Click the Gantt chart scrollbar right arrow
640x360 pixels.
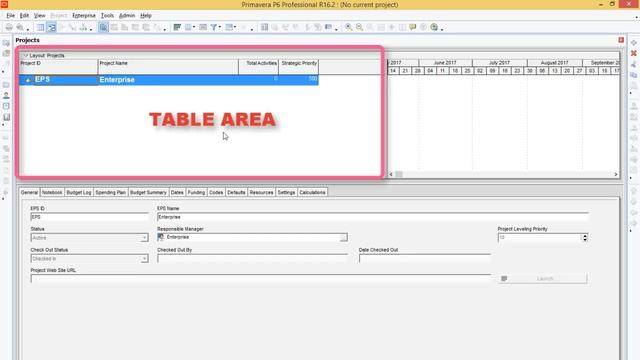(616, 174)
